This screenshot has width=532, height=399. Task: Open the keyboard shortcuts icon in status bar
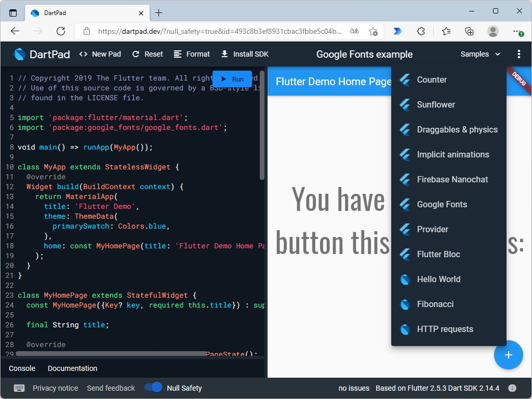pyautogui.click(x=19, y=388)
